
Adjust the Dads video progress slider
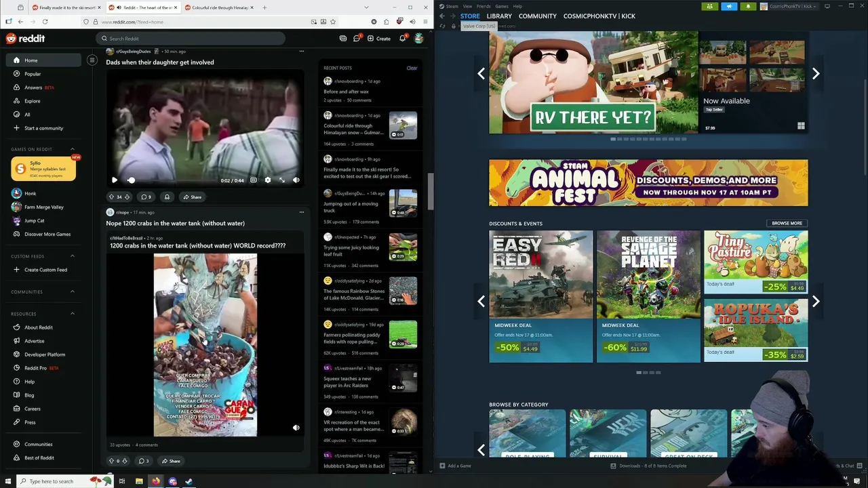(172, 180)
